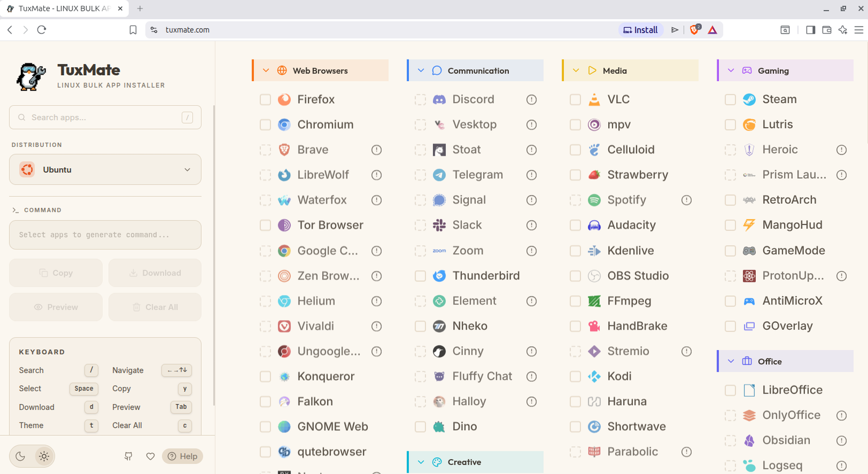Click the Download button

point(155,273)
